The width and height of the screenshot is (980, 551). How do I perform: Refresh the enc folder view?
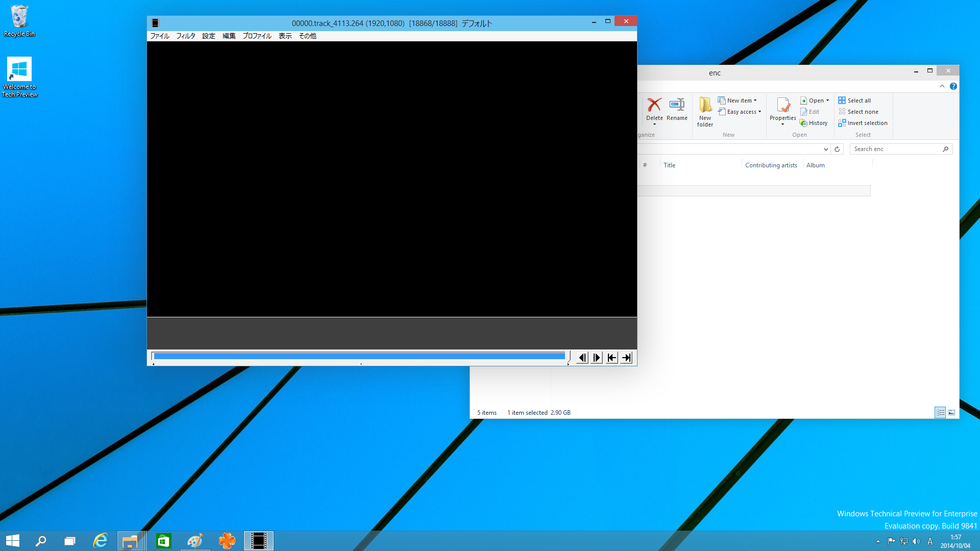[837, 149]
